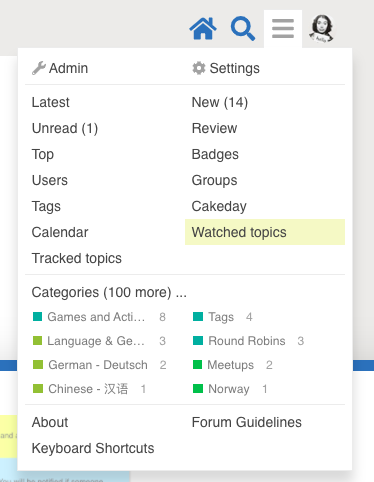Select the Round Robins category
374x482 pixels.
tap(248, 341)
